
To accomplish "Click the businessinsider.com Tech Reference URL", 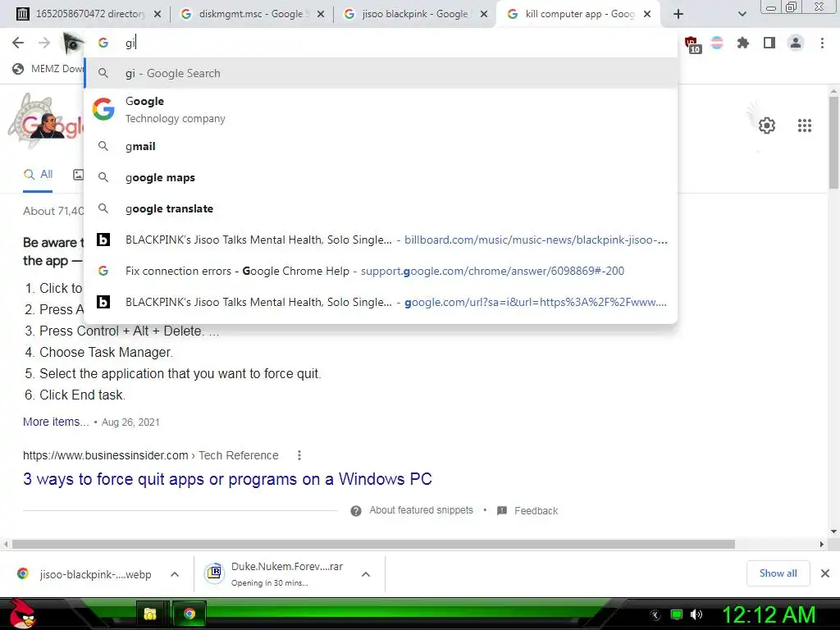I will coord(151,455).
